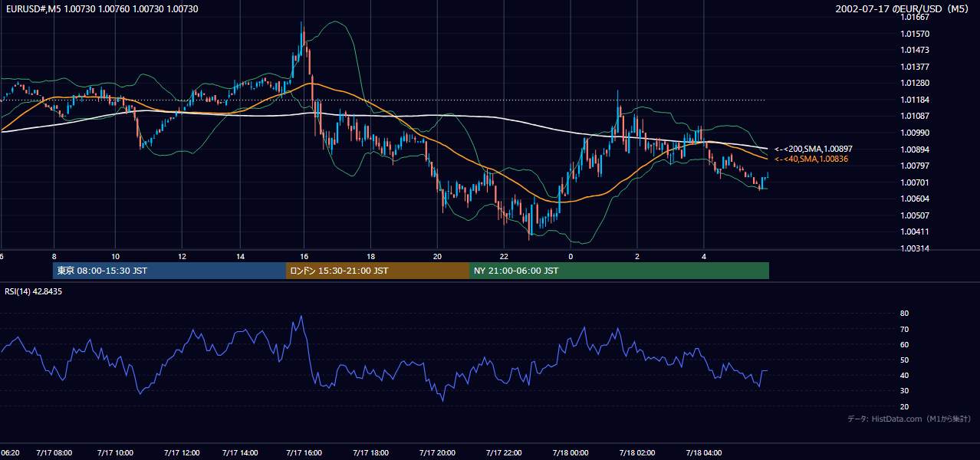Click hour tick '0' on price chart axis
The image size is (980, 460).
571,256
